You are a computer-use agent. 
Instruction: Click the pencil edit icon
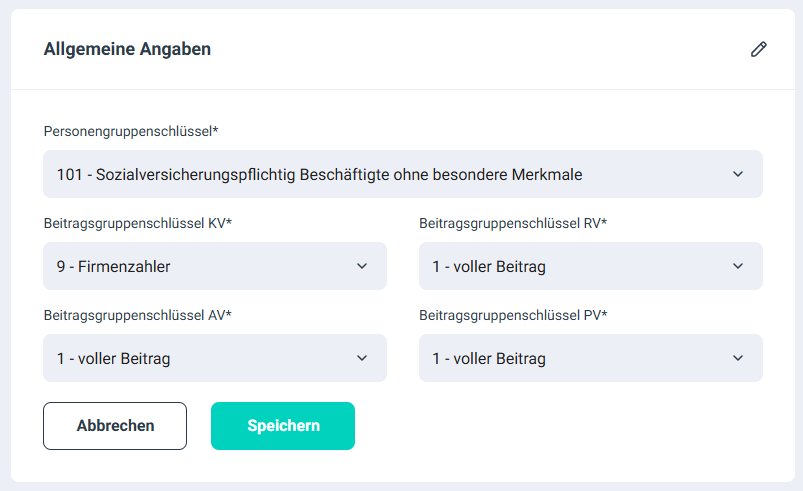click(759, 49)
